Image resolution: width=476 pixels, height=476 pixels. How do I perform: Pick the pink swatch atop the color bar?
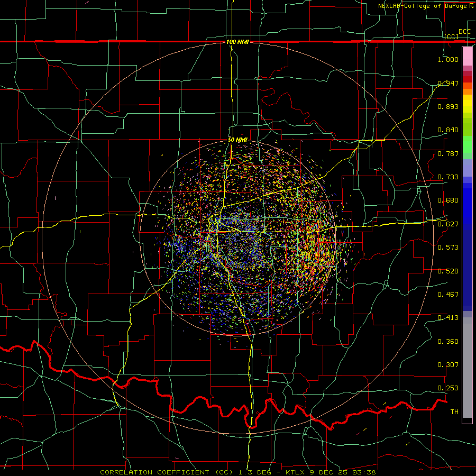467,56
